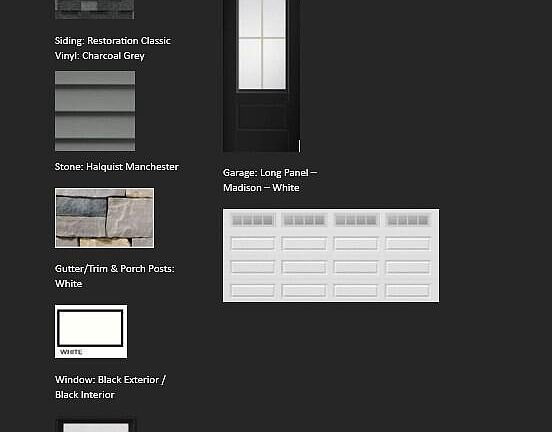Select the Halquist Manchester stone sample image
Image resolution: width=552 pixels, height=432 pixels.
pyautogui.click(x=104, y=218)
